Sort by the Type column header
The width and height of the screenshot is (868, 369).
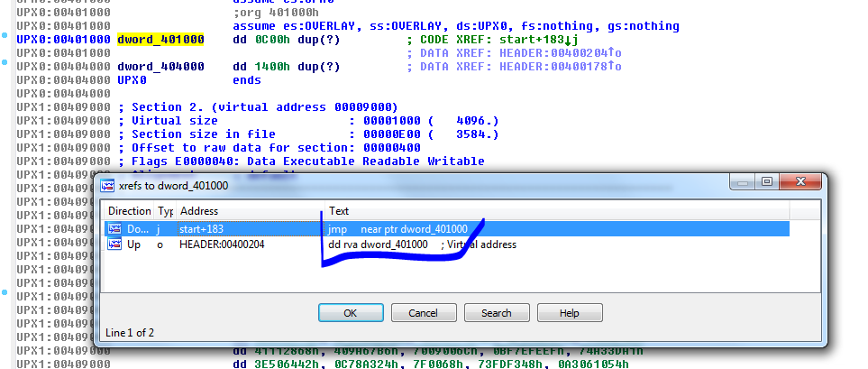tap(165, 210)
